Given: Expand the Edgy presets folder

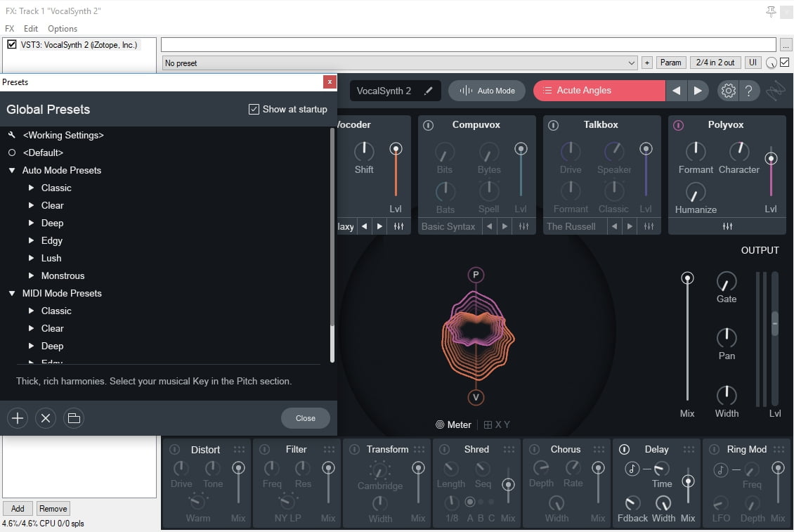Looking at the screenshot, I should (x=31, y=240).
